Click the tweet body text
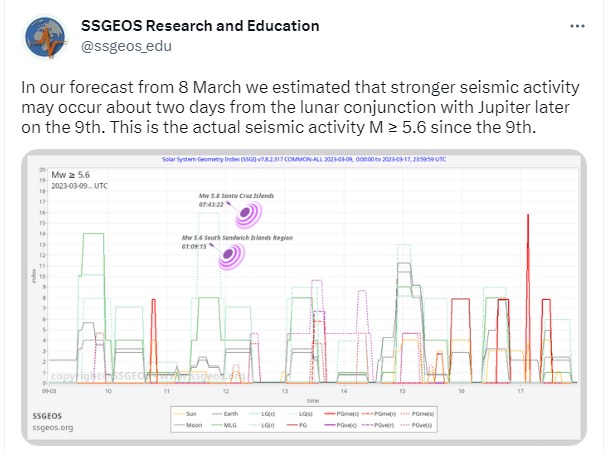The image size is (612, 455). tap(300, 108)
